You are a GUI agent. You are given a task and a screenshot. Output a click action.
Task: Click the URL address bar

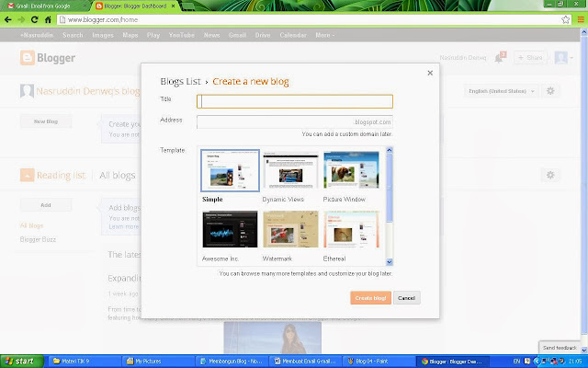pyautogui.click(x=310, y=20)
